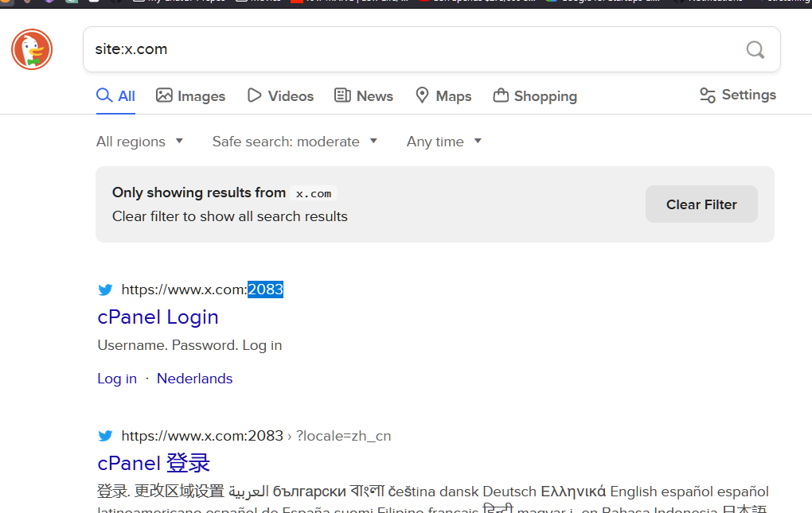Click the Twitter bird icon beside cPanel Login result
Screen dimensions: 812x513
point(106,290)
